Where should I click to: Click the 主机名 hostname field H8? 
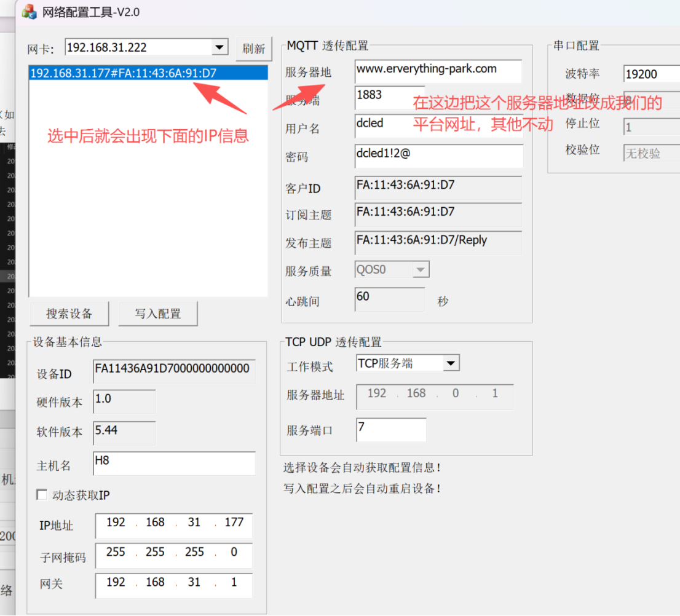click(x=174, y=464)
